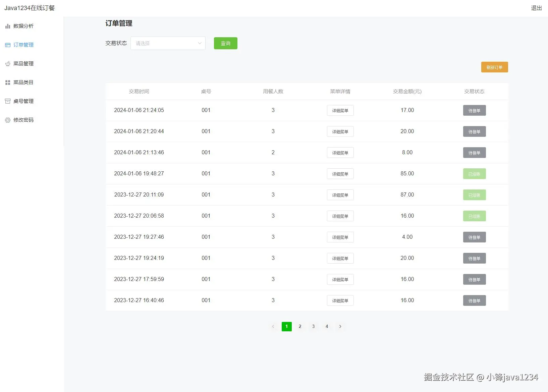
Task: Click the 交易时间 column header
Action: [139, 91]
